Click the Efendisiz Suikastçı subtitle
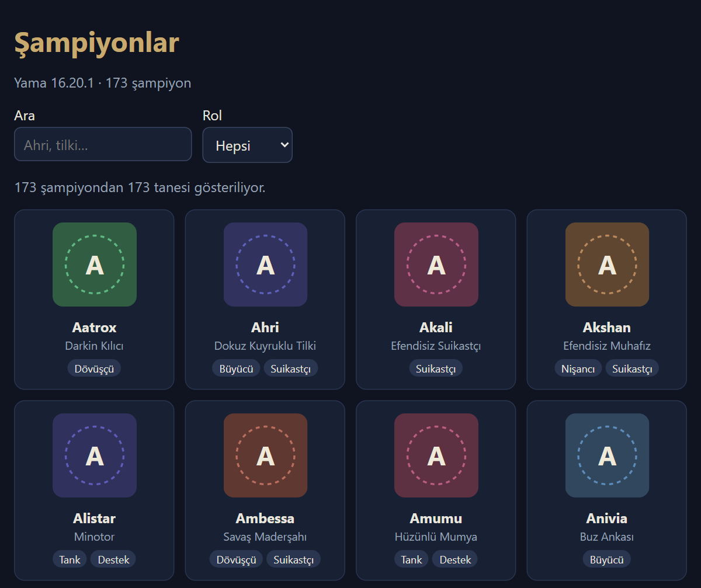This screenshot has width=701, height=588. pyautogui.click(x=436, y=346)
